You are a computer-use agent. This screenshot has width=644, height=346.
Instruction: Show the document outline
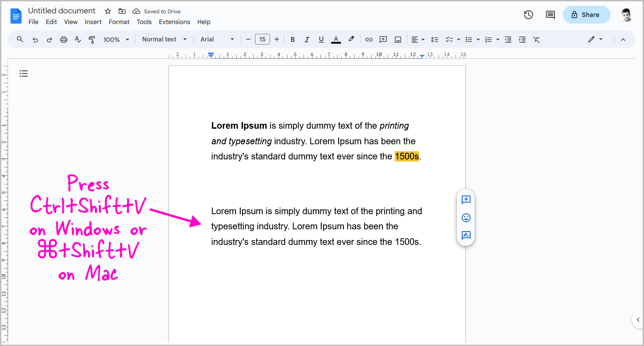[x=24, y=73]
